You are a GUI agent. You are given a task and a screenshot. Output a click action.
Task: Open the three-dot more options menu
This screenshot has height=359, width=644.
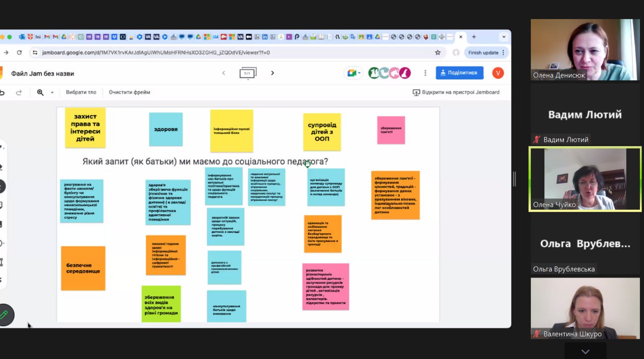pos(425,73)
